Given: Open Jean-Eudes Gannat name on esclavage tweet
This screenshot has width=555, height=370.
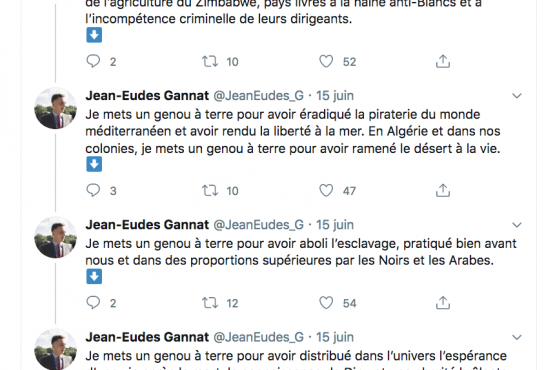Looking at the screenshot, I should tap(147, 224).
